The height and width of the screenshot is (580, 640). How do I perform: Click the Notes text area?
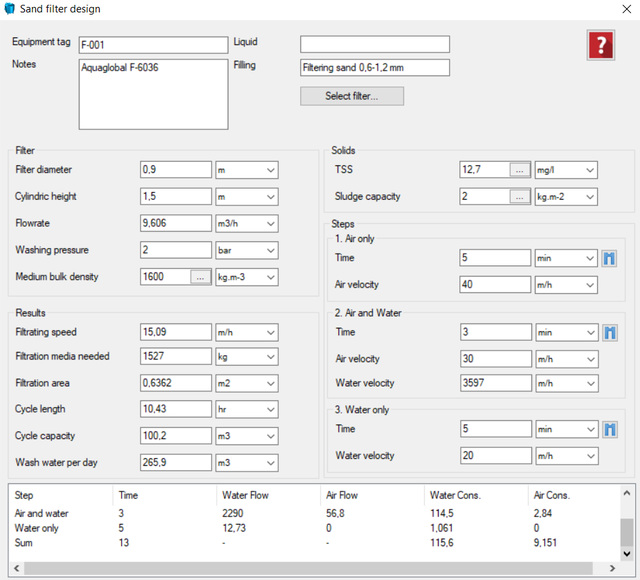[x=153, y=93]
